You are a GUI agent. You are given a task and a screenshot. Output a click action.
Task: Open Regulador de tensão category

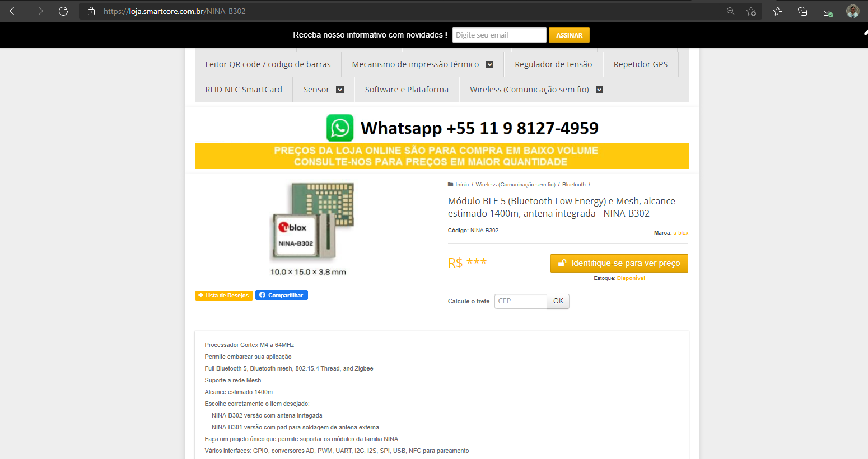click(x=553, y=64)
